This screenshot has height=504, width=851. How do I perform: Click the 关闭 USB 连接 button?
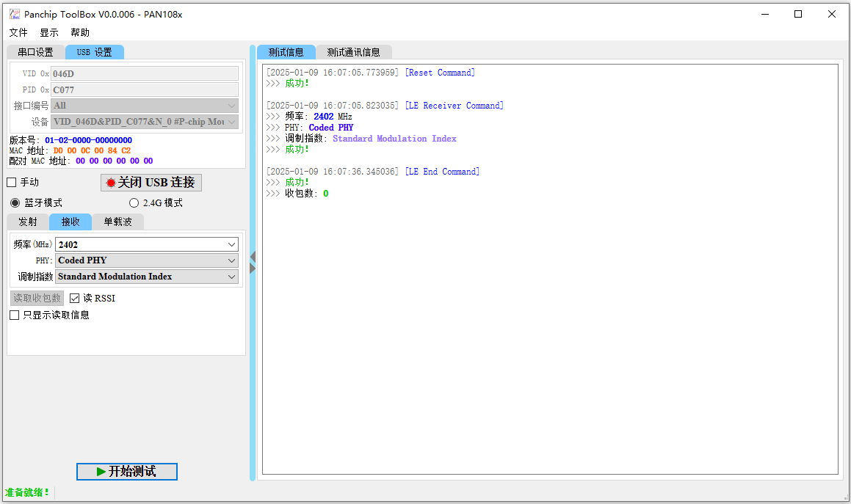(151, 182)
